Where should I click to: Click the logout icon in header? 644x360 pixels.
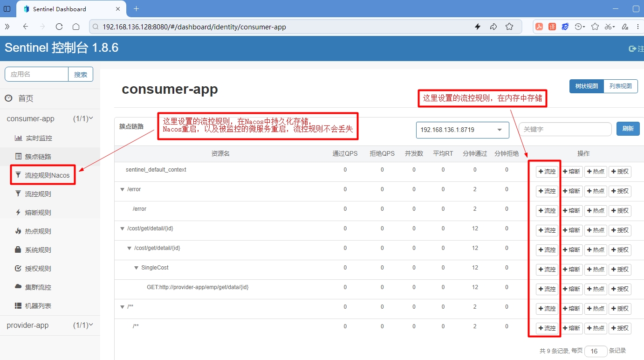click(x=632, y=48)
